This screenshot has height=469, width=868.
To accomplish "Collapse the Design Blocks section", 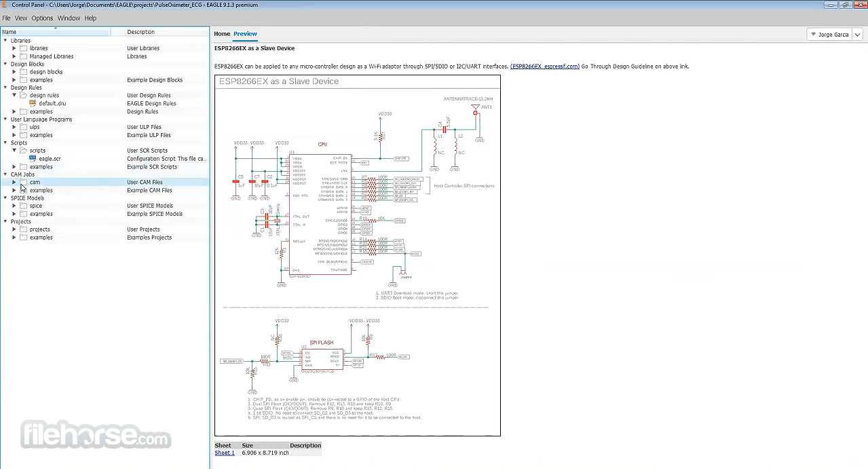I will click(x=5, y=64).
